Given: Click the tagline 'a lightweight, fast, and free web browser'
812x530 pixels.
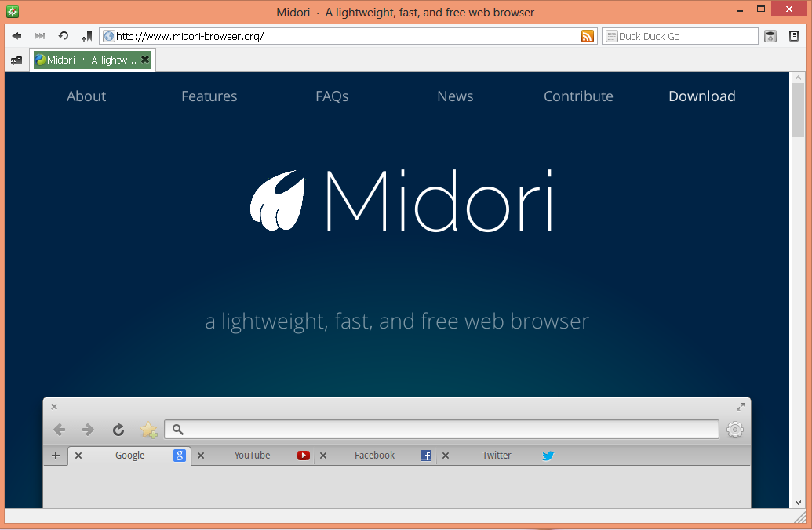Looking at the screenshot, I should click(x=397, y=321).
